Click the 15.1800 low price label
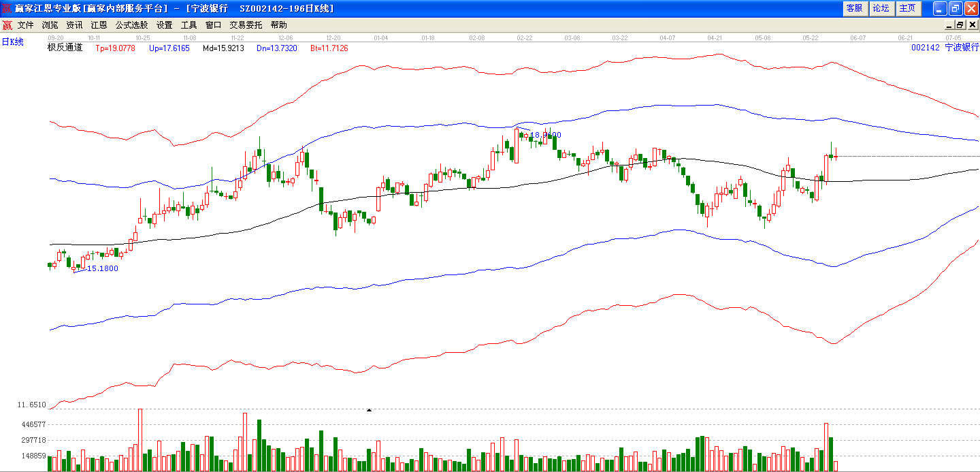Viewport: 980px width, 472px height. (x=103, y=268)
